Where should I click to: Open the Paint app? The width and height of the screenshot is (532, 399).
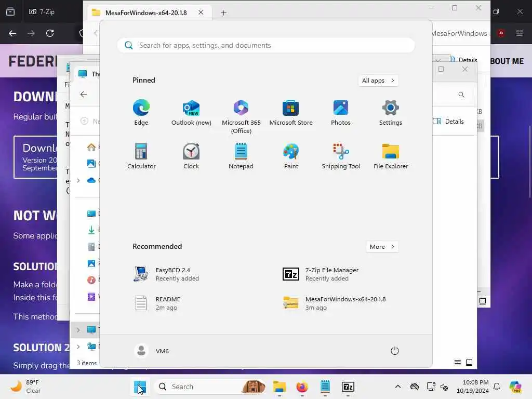coord(291,156)
